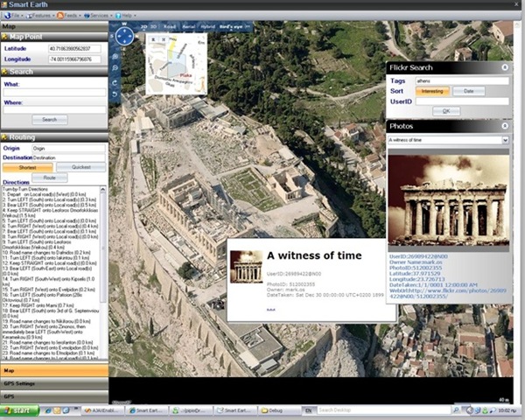
Task: Open the Flickr WebUrl link in Photos panel
Action: [x=448, y=294]
